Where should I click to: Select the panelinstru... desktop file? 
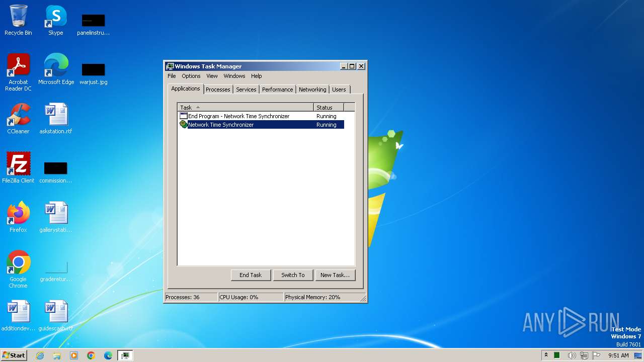94,24
